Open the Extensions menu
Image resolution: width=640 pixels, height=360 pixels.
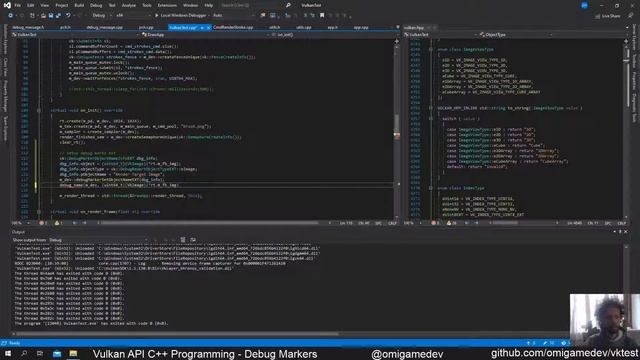[167, 5]
